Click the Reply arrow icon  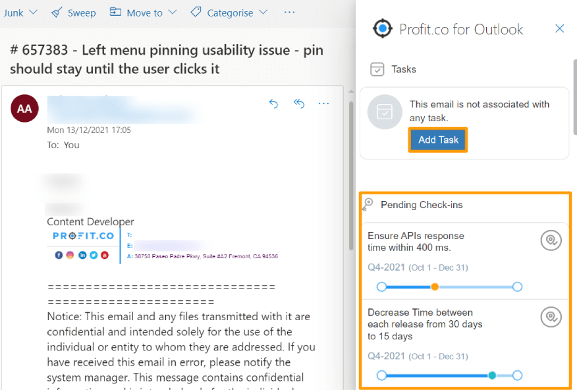(x=273, y=104)
